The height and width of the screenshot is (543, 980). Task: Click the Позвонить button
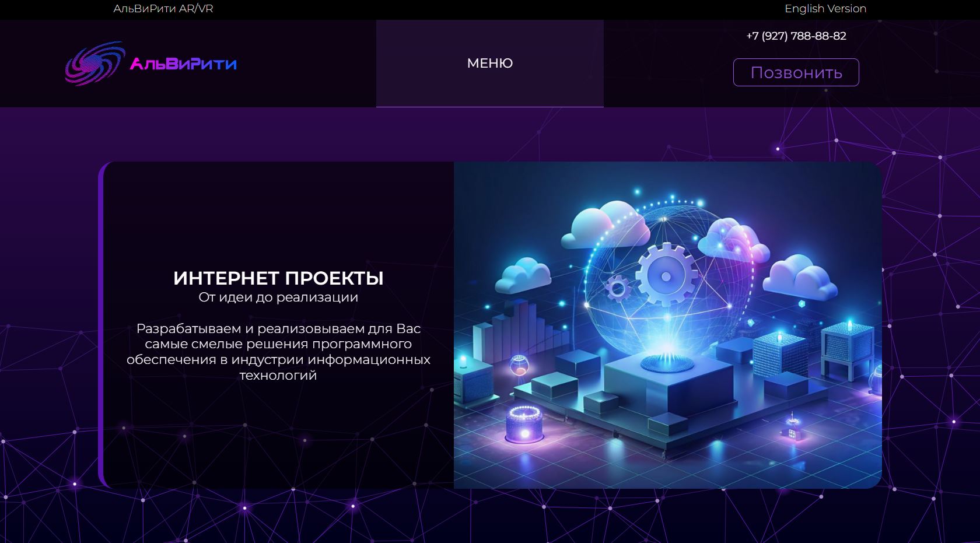pos(796,72)
